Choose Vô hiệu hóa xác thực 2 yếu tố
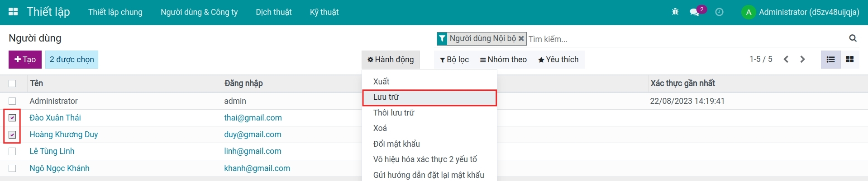Viewport: 868px width, 181px height. [429, 159]
